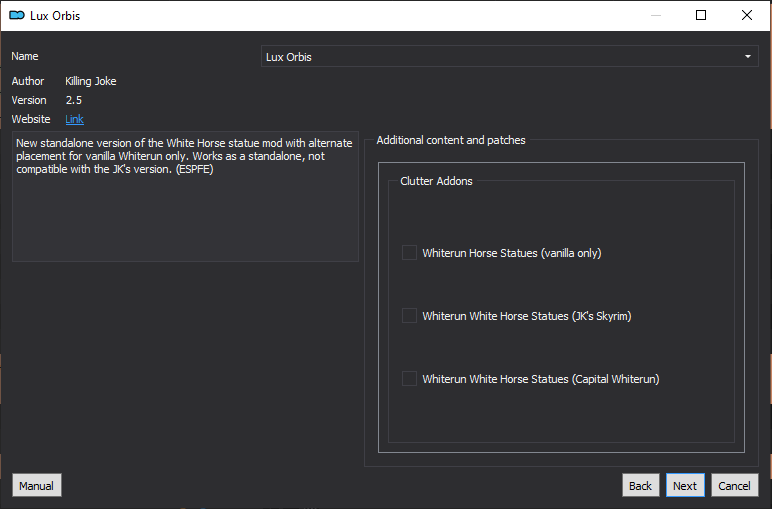Cancel the mod installation
The height and width of the screenshot is (509, 772).
click(x=734, y=485)
